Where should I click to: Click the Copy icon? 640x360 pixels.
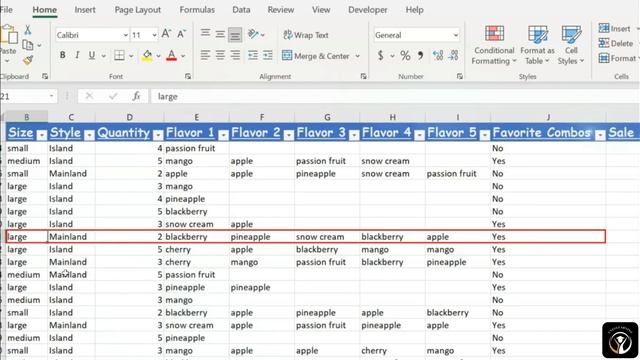pos(28,45)
